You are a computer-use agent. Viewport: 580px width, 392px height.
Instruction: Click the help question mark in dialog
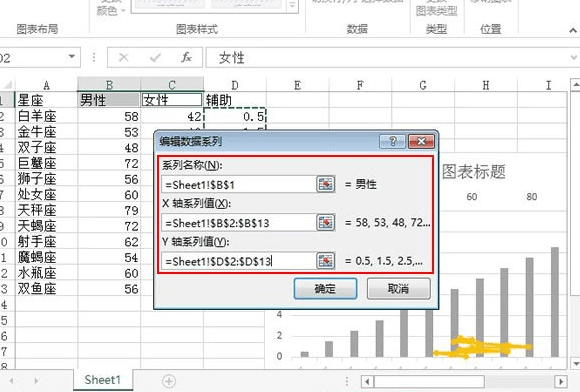click(393, 141)
